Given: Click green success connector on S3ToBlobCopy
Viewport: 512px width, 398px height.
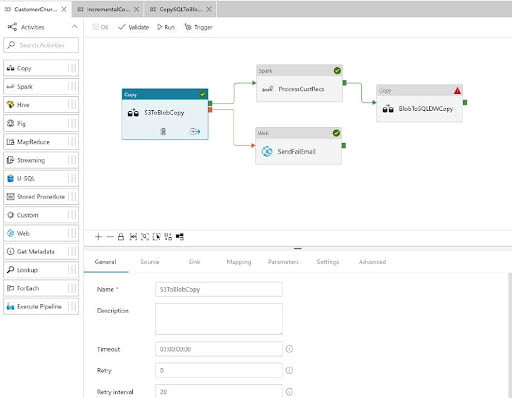Looking at the screenshot, I should 210,103.
